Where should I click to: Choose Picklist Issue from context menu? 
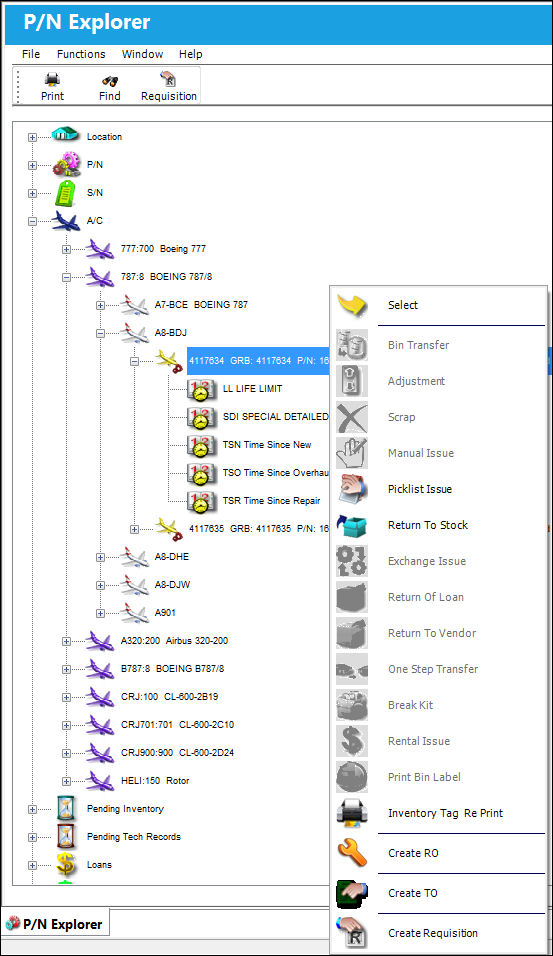(419, 489)
